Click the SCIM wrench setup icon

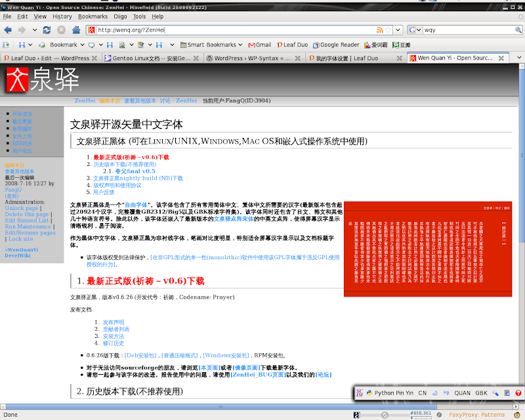495,393
